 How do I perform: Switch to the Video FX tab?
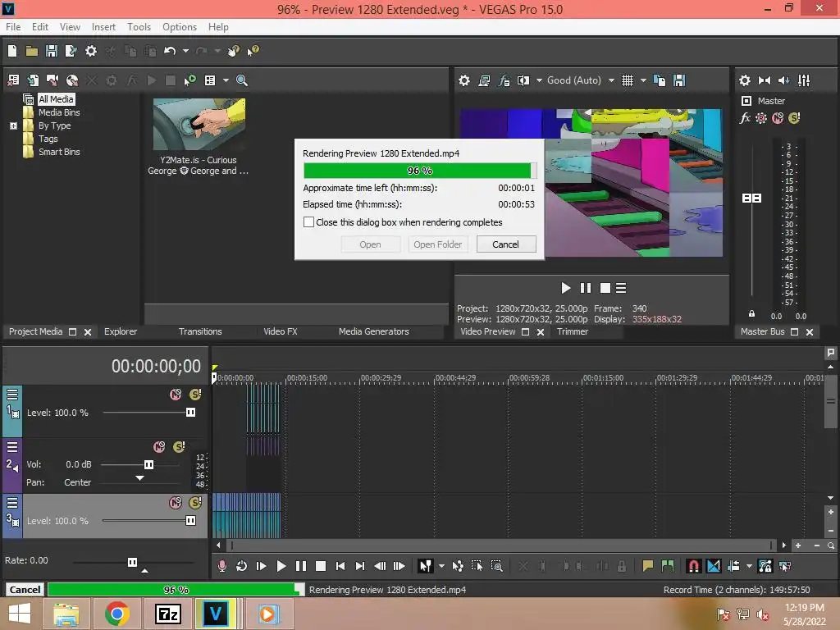pos(281,331)
